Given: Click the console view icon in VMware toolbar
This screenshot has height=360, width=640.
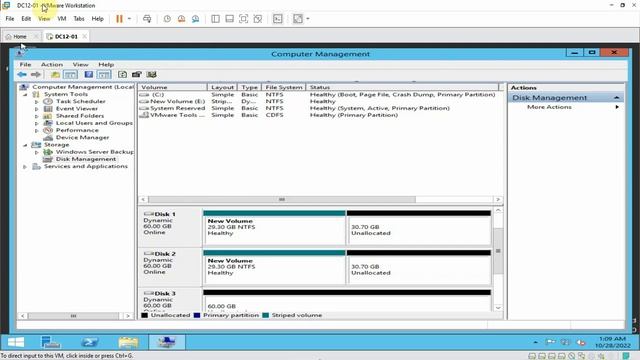Looking at the screenshot, I should [278, 19].
